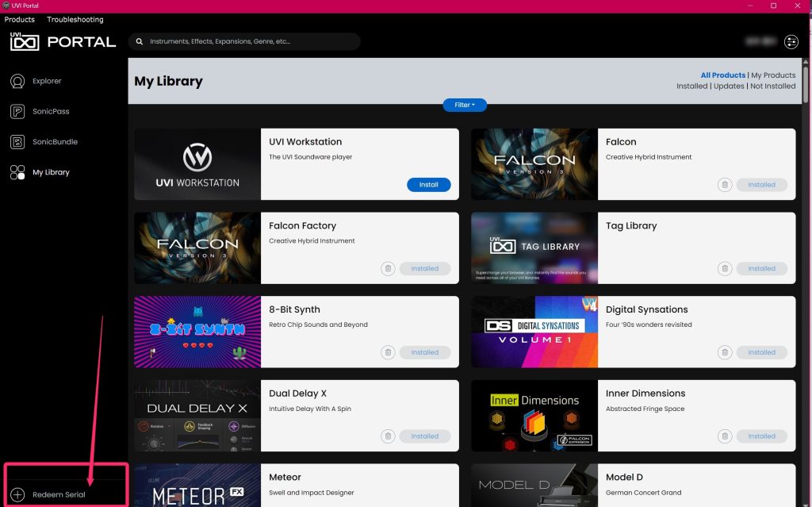Click the trash icon for Falcon
This screenshot has width=812, height=507.
724,185
